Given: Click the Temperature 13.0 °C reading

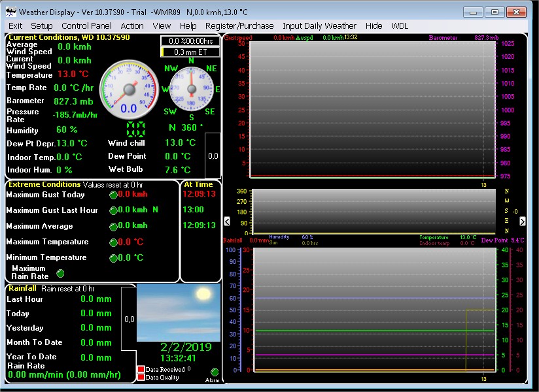Looking at the screenshot, I should (73, 74).
